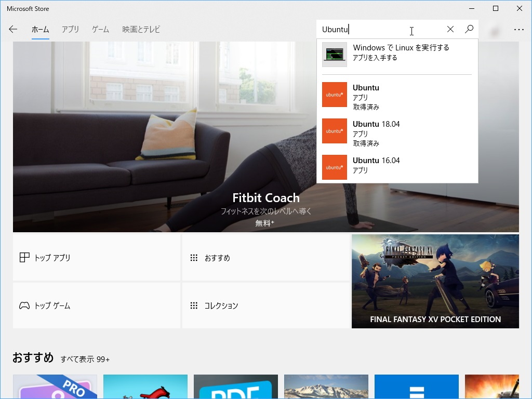Open the "..." ellipsis menu
Viewport: 532px width, 399px height.
(518, 30)
